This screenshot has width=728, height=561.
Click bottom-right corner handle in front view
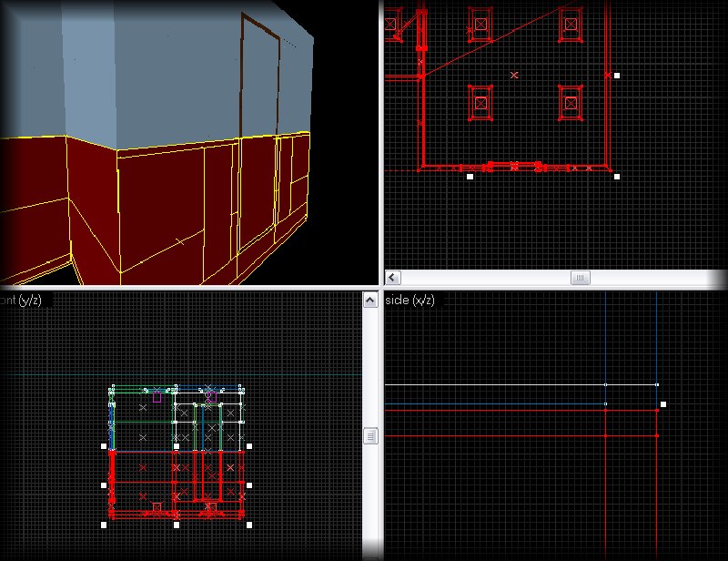249,525
